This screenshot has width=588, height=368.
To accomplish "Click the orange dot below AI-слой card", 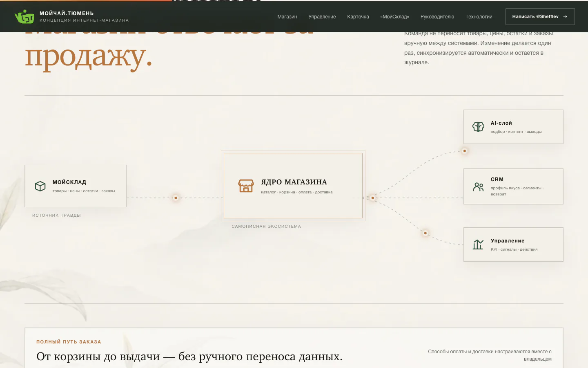I will [x=464, y=151].
